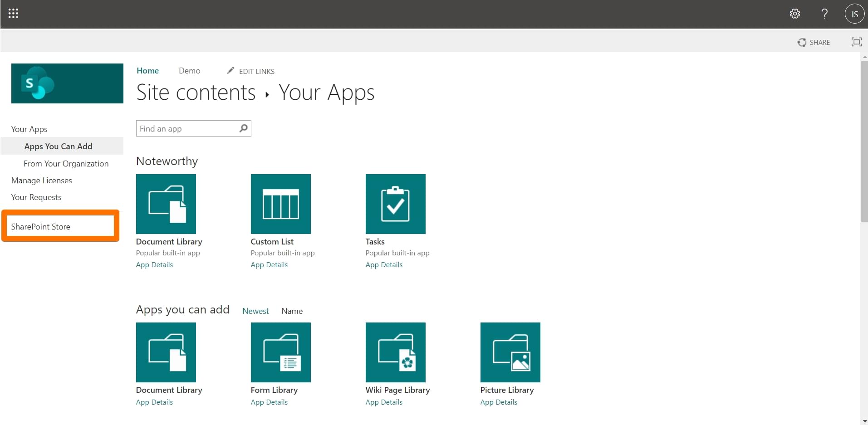
Task: Click the Form Library tile icon
Action: pos(281,352)
